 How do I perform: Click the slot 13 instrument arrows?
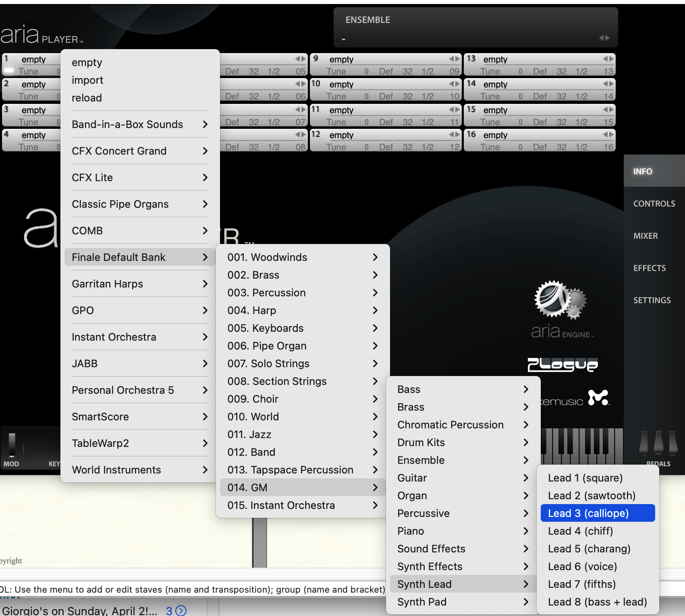click(608, 59)
